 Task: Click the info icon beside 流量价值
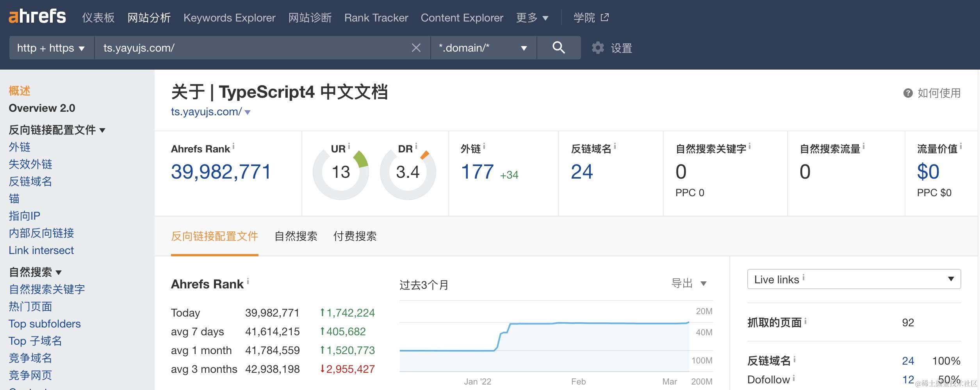point(961,146)
